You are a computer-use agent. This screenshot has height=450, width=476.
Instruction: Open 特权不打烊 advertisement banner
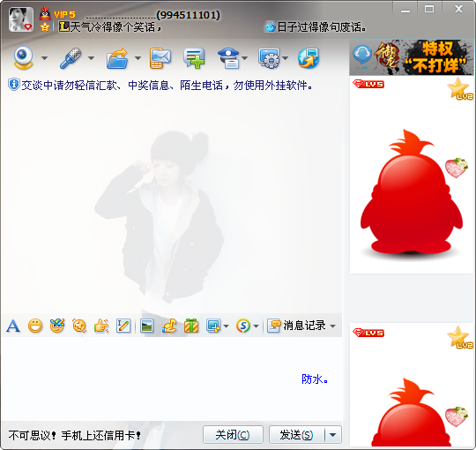(412, 57)
